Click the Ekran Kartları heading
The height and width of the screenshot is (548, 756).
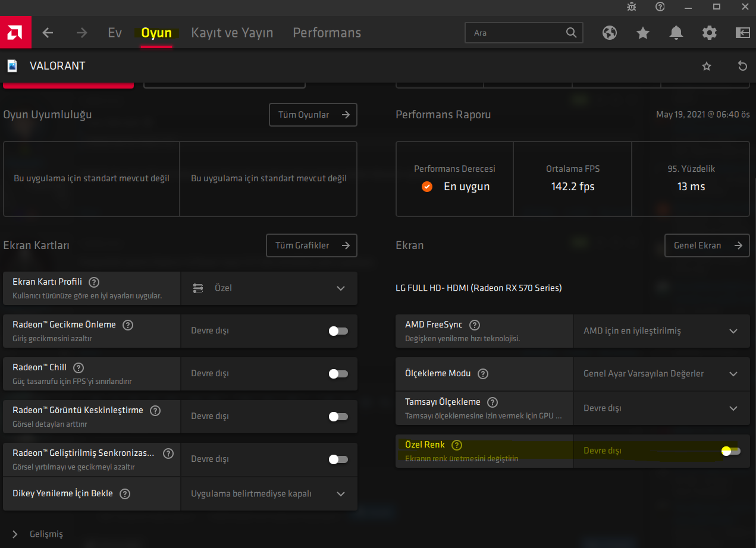click(36, 245)
